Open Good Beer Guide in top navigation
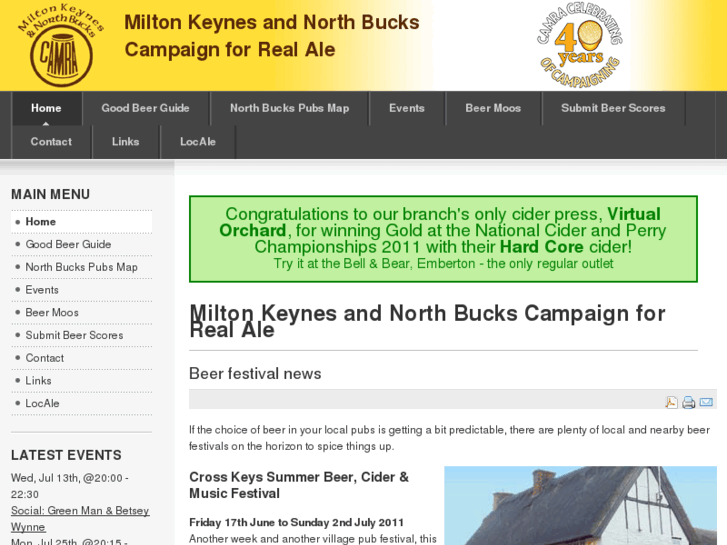The height and width of the screenshot is (545, 727). tap(146, 109)
